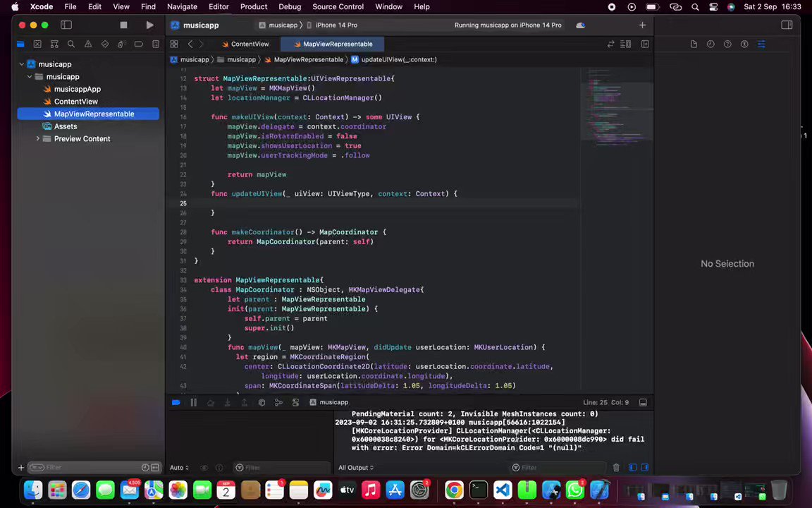This screenshot has height=508, width=812.
Task: Stop the running musicapp build
Action: coord(123,25)
